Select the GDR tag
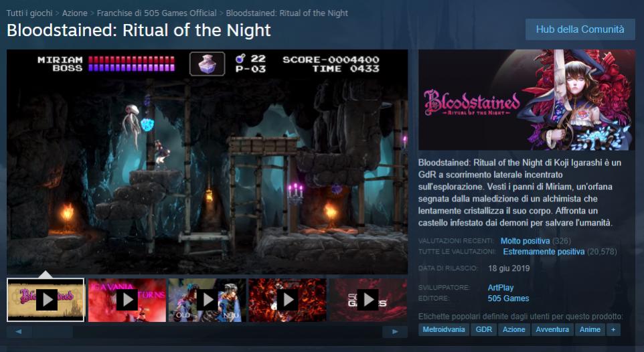The height and width of the screenshot is (352, 644). 484,329
